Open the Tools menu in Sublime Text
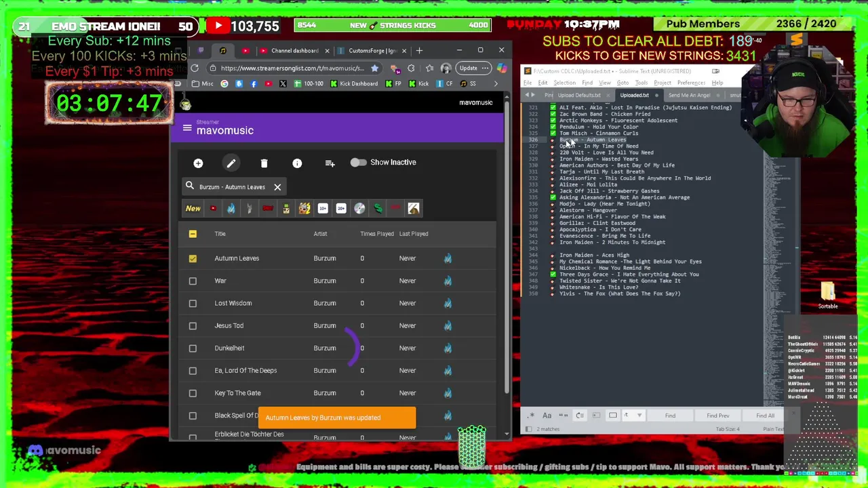The image size is (868, 488). tap(642, 83)
